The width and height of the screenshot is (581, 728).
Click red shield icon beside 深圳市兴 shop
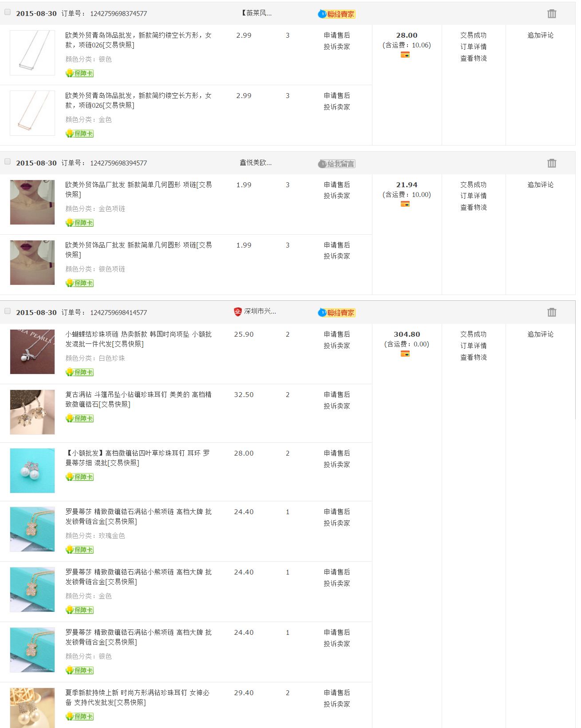coord(237,312)
